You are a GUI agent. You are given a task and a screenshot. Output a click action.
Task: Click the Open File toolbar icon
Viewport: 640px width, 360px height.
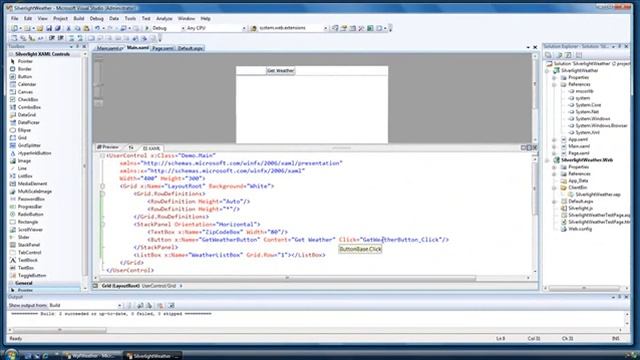pyautogui.click(x=40, y=28)
